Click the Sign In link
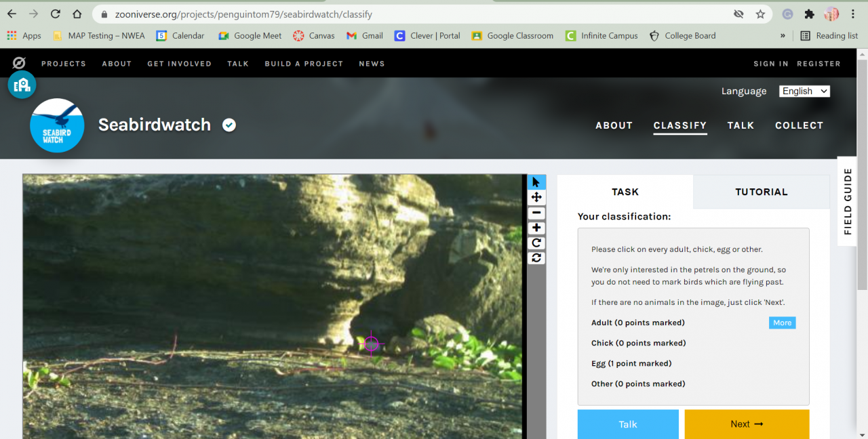The height and width of the screenshot is (439, 868). pos(771,64)
